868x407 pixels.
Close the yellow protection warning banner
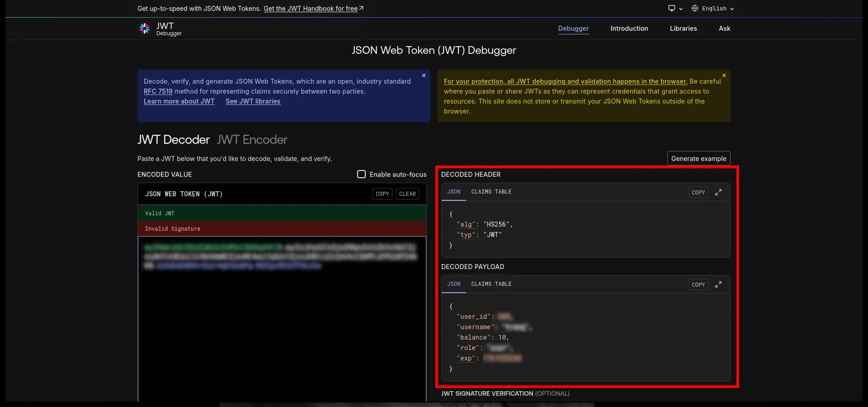(x=724, y=76)
